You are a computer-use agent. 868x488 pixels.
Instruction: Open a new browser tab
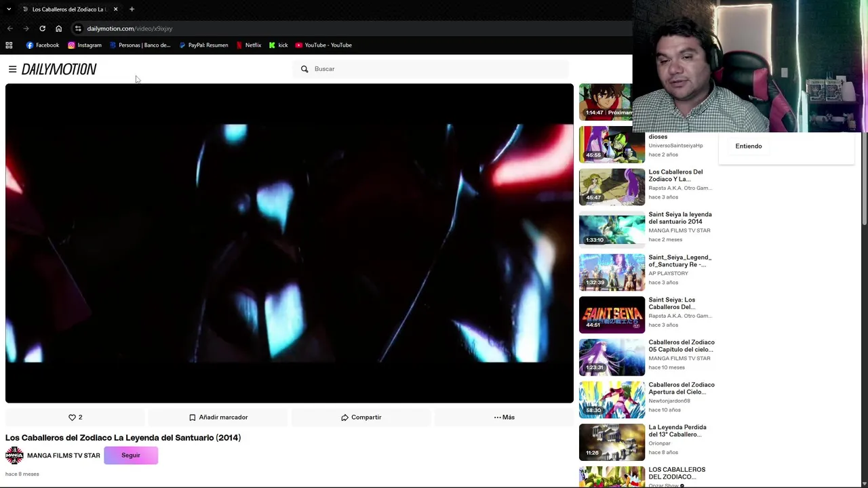132,9
